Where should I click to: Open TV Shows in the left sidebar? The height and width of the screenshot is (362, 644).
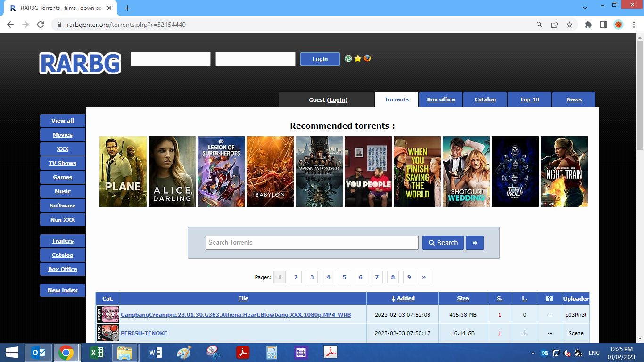63,163
